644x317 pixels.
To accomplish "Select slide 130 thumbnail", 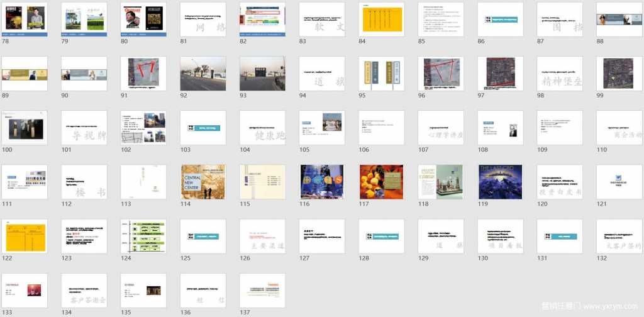I will coord(500,236).
